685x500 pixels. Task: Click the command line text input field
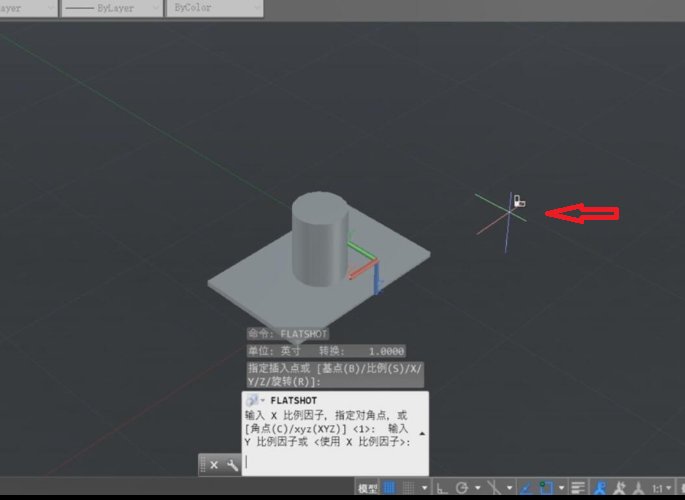[x=330, y=462]
